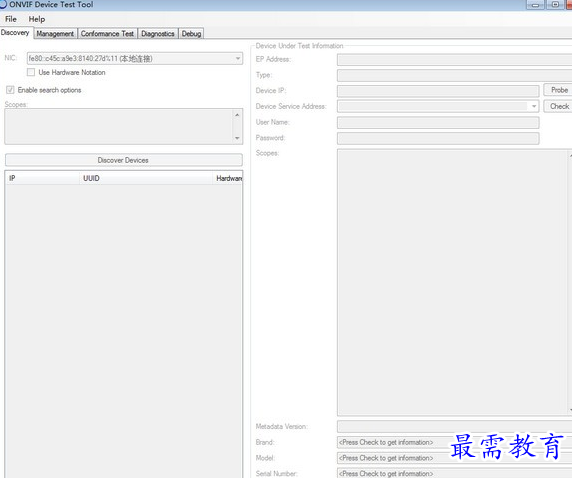Sort by the IP column header
572x478 pixels.
42,178
